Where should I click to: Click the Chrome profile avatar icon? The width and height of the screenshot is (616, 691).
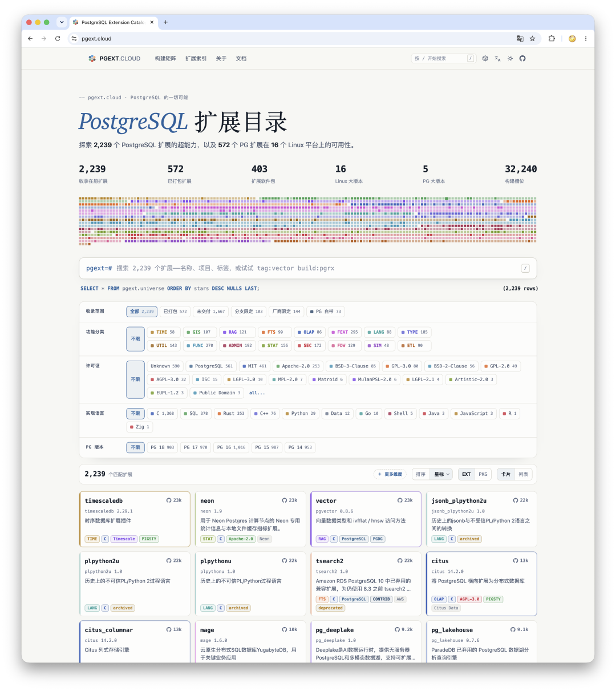[572, 39]
